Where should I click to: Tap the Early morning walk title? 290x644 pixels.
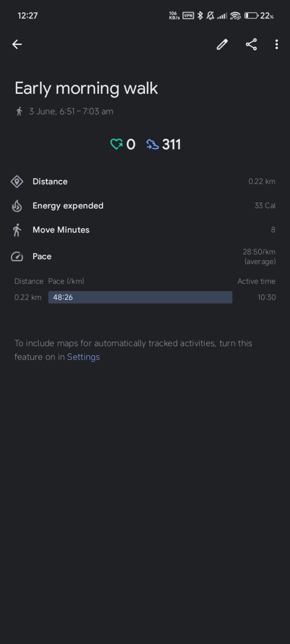pyautogui.click(x=86, y=88)
